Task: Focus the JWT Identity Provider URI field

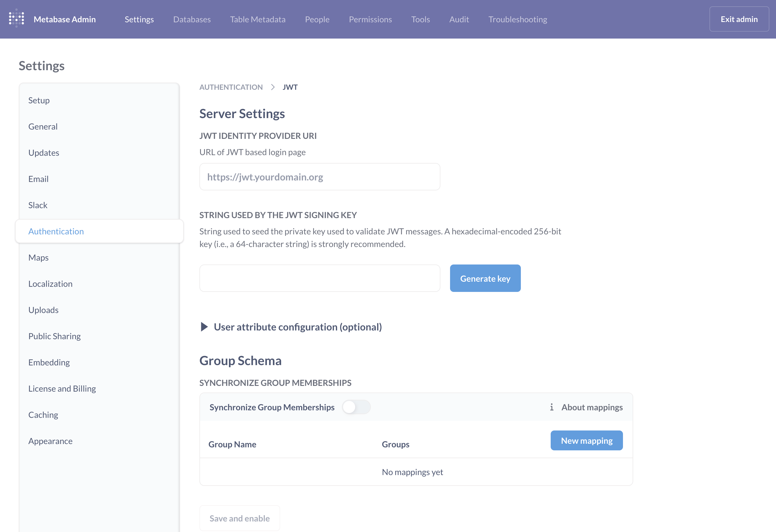Action: coord(320,177)
